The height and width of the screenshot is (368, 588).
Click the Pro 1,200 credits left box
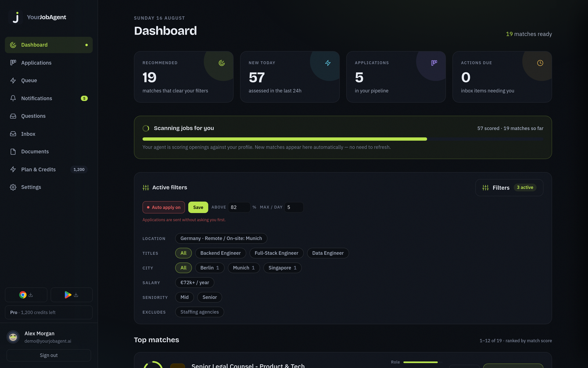49,312
